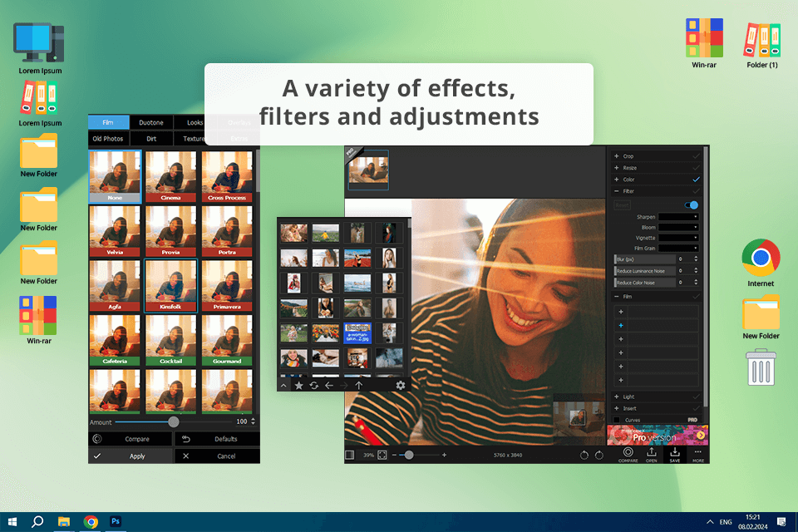Toggle the Resize checkmark
The height and width of the screenshot is (532, 798).
696,167
